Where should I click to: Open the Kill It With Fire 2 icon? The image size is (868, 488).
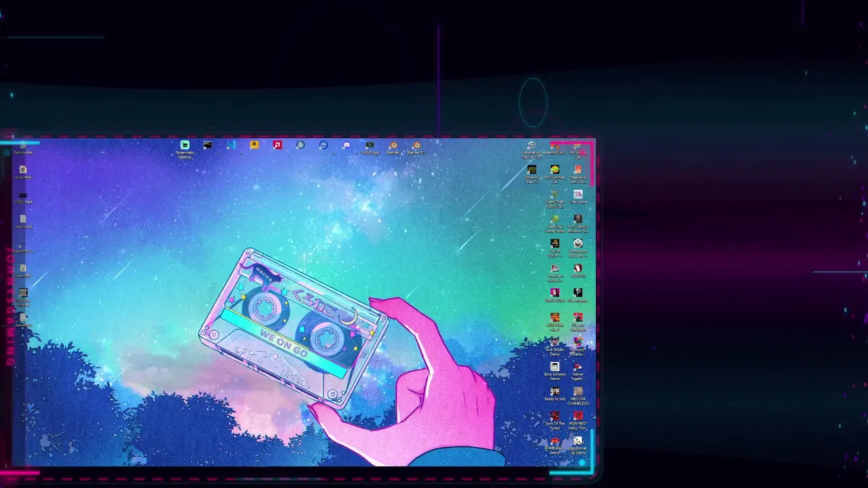[x=555, y=322]
